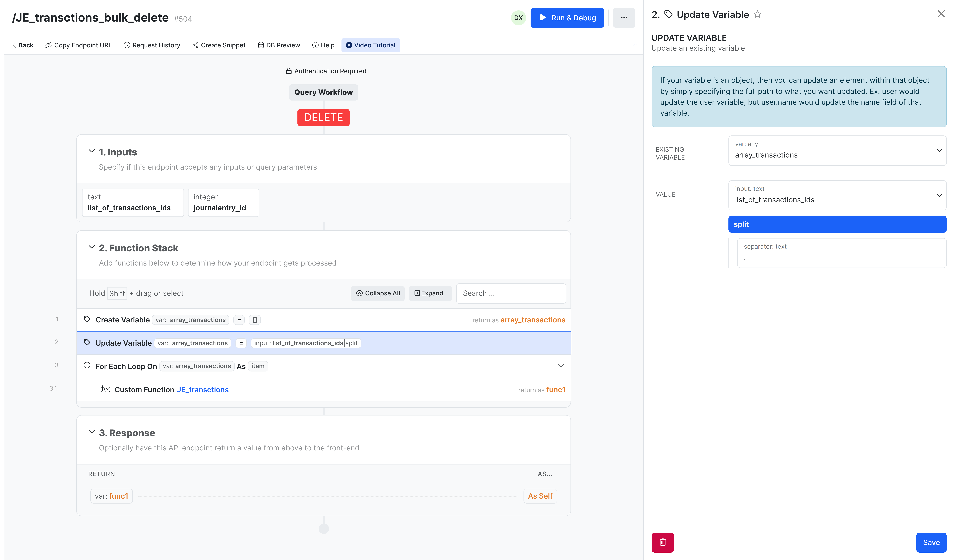Click the Request History clock icon
955x560 pixels.
click(x=127, y=45)
